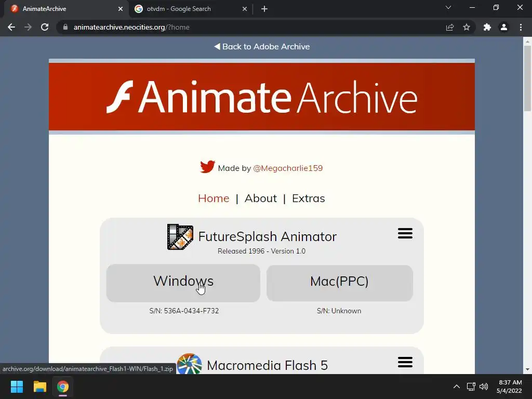Image resolution: width=532 pixels, height=399 pixels.
Task: Click the Macromedia Flash 5 icon
Action: pos(189,364)
